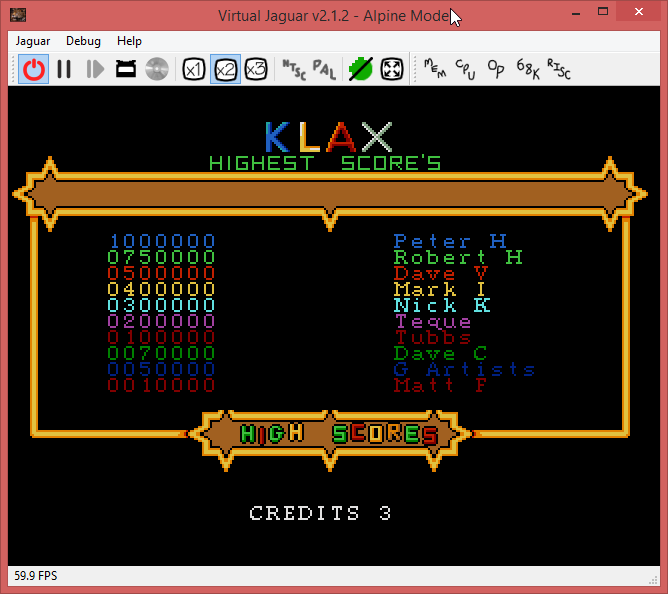Open the 68K disassembly browser

(527, 69)
